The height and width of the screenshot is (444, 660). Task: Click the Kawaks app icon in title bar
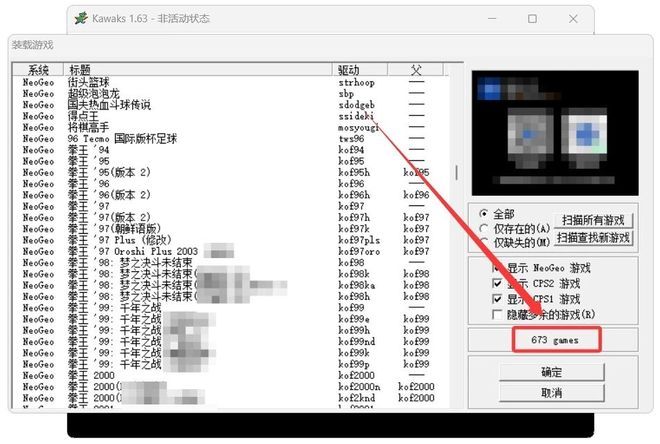81,19
